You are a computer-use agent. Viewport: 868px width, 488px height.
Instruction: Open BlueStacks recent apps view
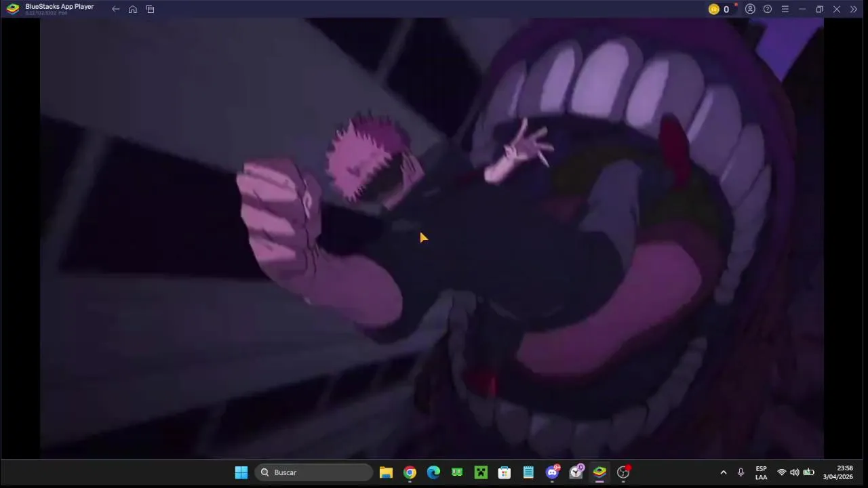pyautogui.click(x=150, y=9)
